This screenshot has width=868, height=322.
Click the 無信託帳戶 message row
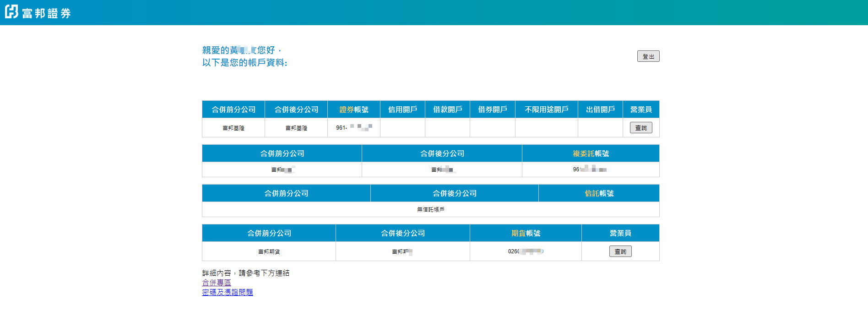point(430,209)
